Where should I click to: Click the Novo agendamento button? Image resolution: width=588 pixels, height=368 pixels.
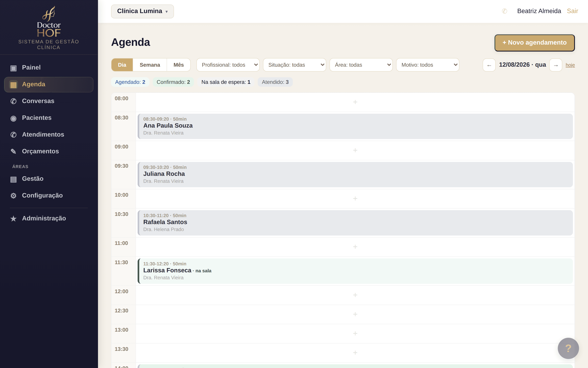pyautogui.click(x=535, y=43)
